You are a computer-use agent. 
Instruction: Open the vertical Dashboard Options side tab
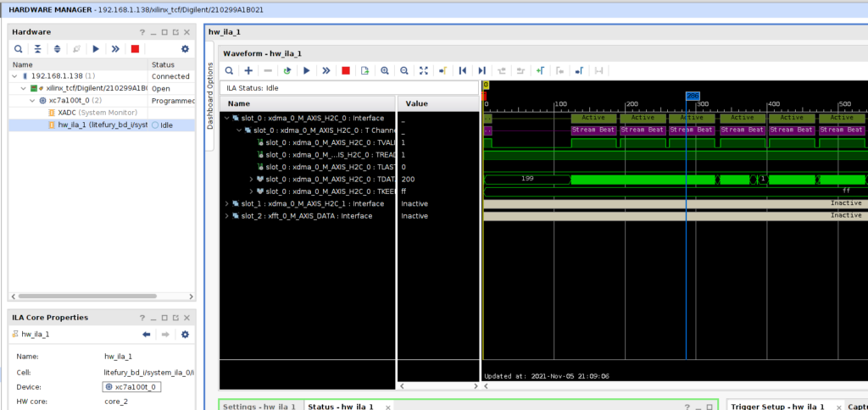tap(211, 96)
